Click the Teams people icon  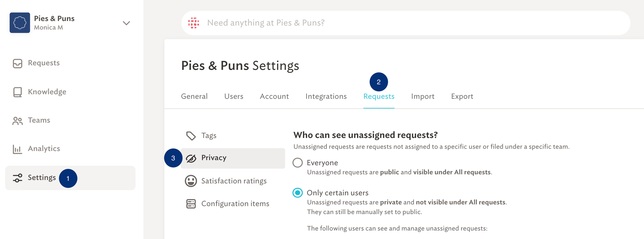18,121
